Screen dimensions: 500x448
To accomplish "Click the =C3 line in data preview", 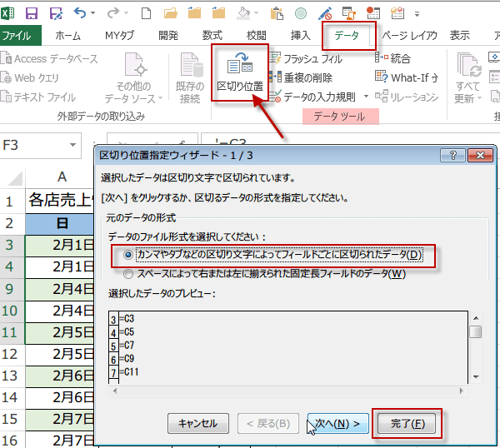I will (127, 319).
